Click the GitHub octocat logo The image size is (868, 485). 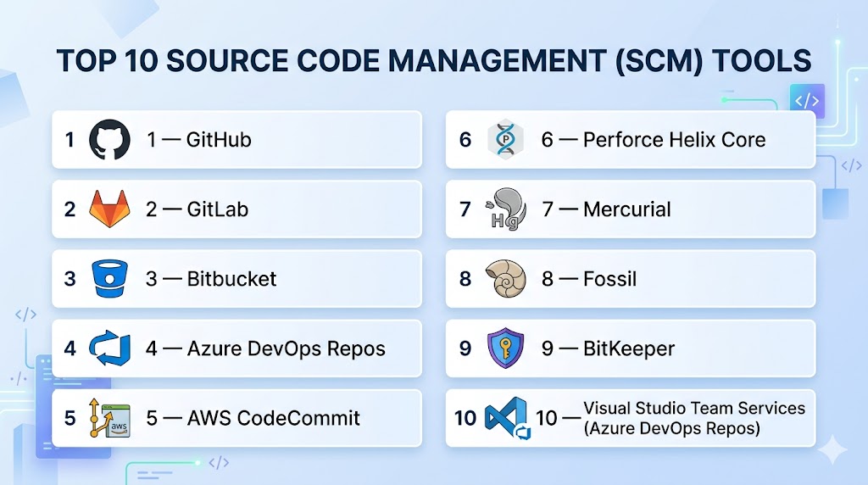(110, 140)
